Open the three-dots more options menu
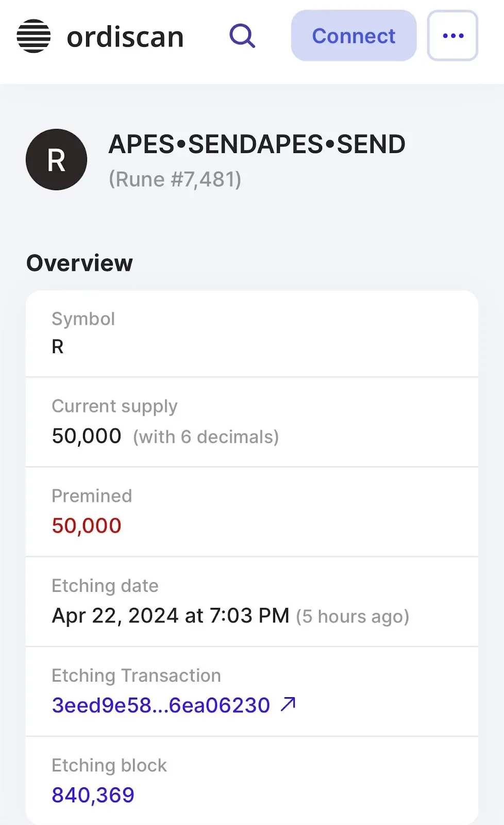This screenshot has width=504, height=825. pos(452,36)
